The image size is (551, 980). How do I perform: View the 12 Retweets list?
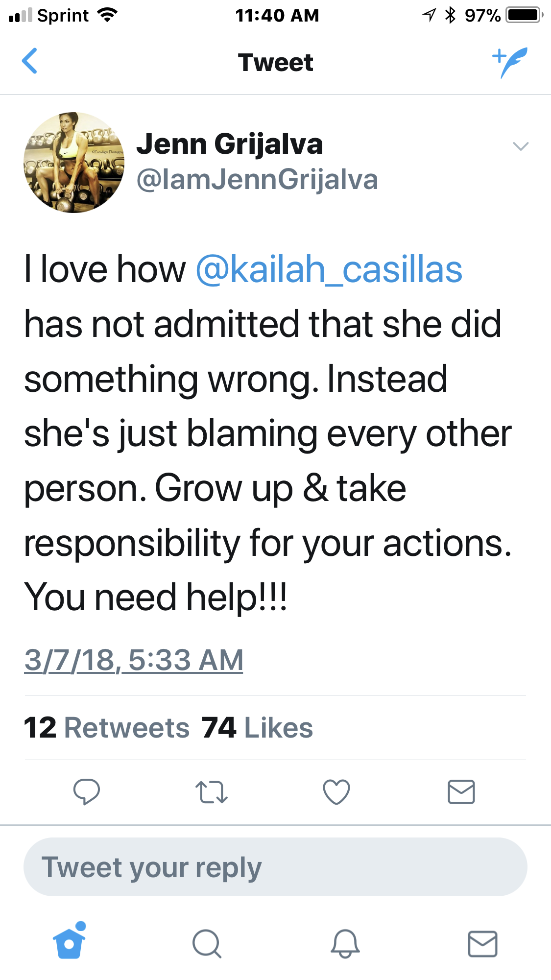pyautogui.click(x=107, y=727)
